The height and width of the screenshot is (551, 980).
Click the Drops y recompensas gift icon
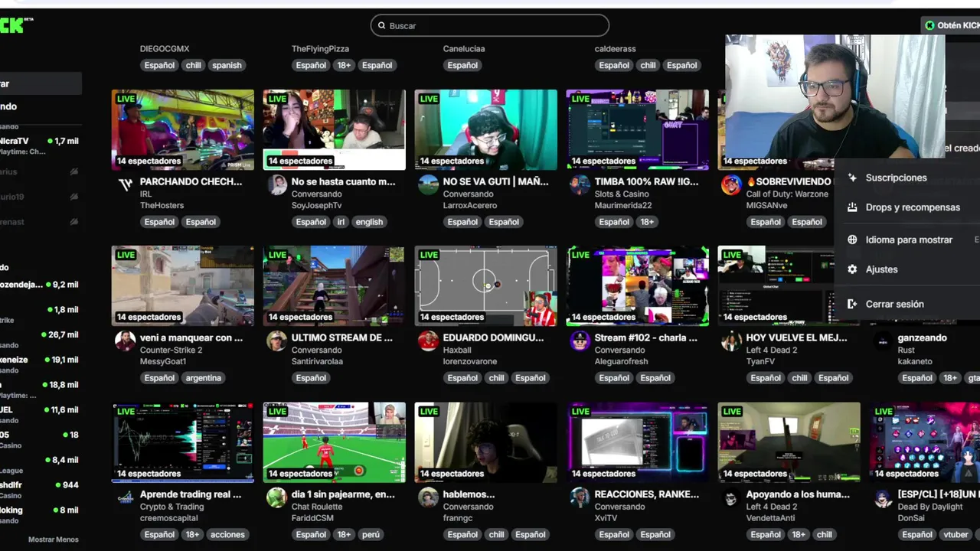click(852, 207)
